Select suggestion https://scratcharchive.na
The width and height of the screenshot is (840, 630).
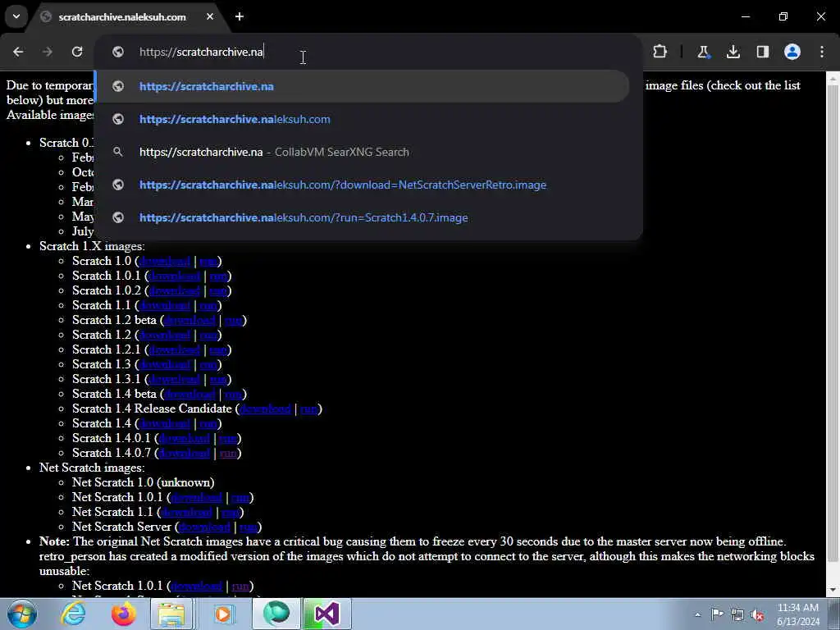click(363, 86)
